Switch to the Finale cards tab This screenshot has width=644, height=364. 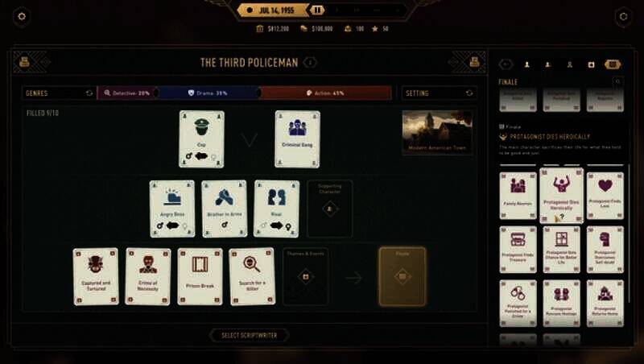point(613,64)
